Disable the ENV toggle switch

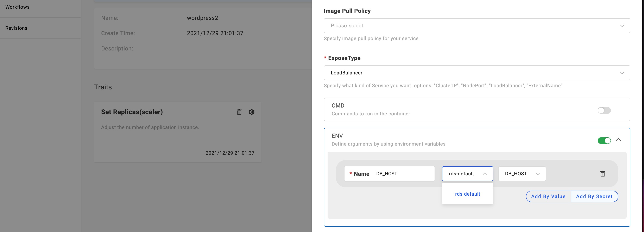[604, 141]
